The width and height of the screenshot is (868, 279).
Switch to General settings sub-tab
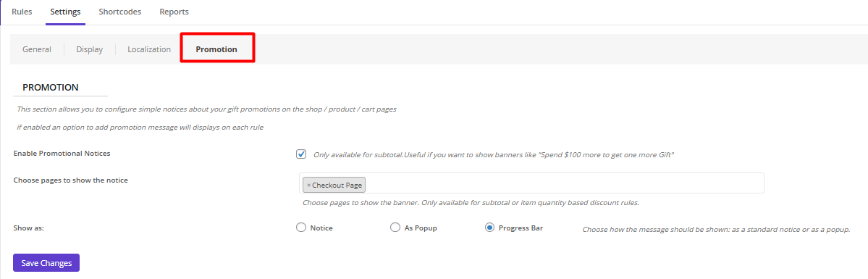pos(37,49)
